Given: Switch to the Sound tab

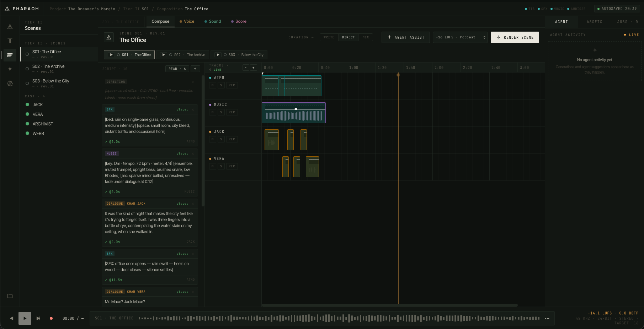Looking at the screenshot, I should point(213,21).
